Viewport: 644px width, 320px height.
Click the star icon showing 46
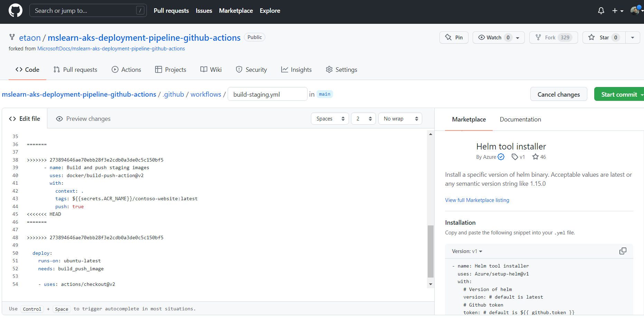click(536, 157)
